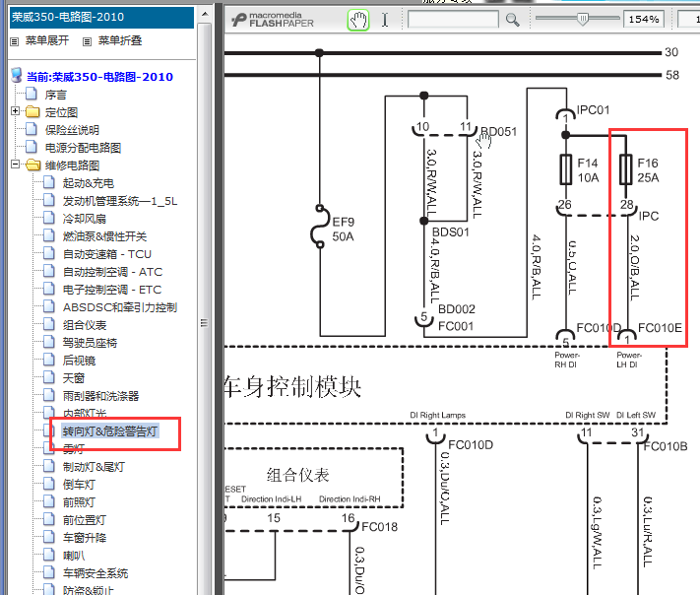Click the EF9 50A fuse label
This screenshot has height=595, width=700.
[x=344, y=230]
